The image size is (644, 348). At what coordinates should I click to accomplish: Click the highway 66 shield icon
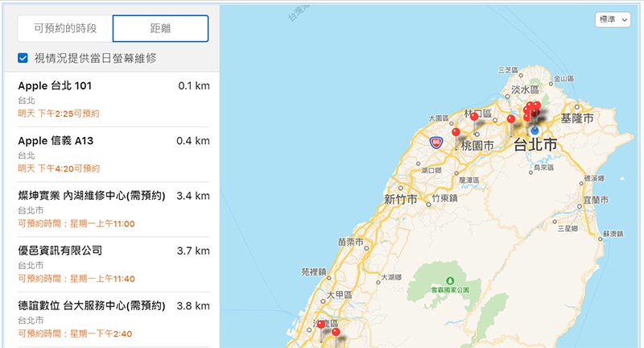point(436,143)
